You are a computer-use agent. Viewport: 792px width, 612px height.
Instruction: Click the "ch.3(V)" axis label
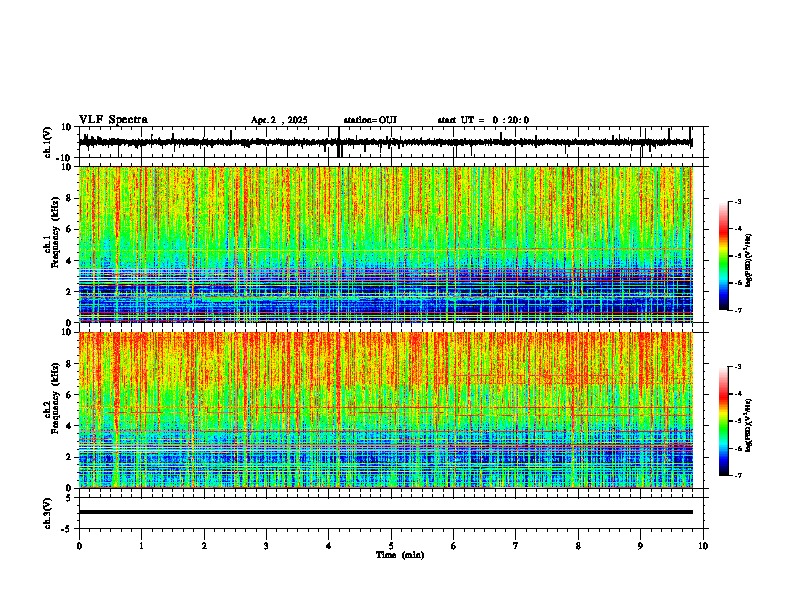coord(48,513)
